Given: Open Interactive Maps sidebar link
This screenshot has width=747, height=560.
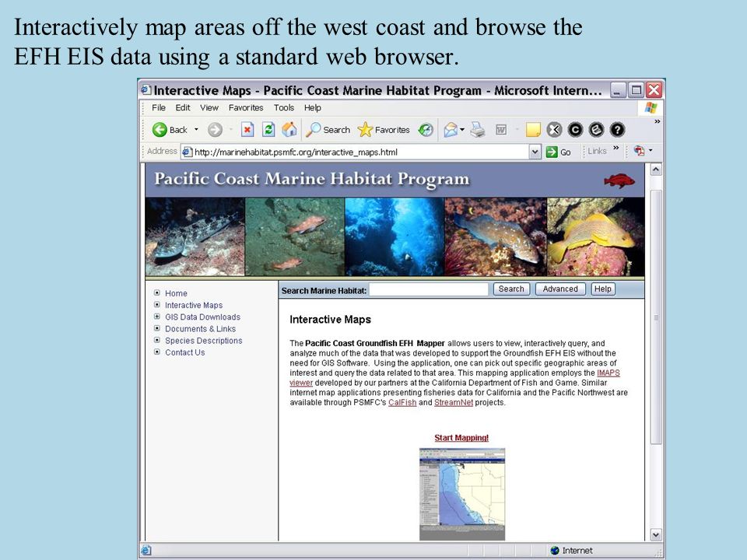Looking at the screenshot, I should coord(194,305).
